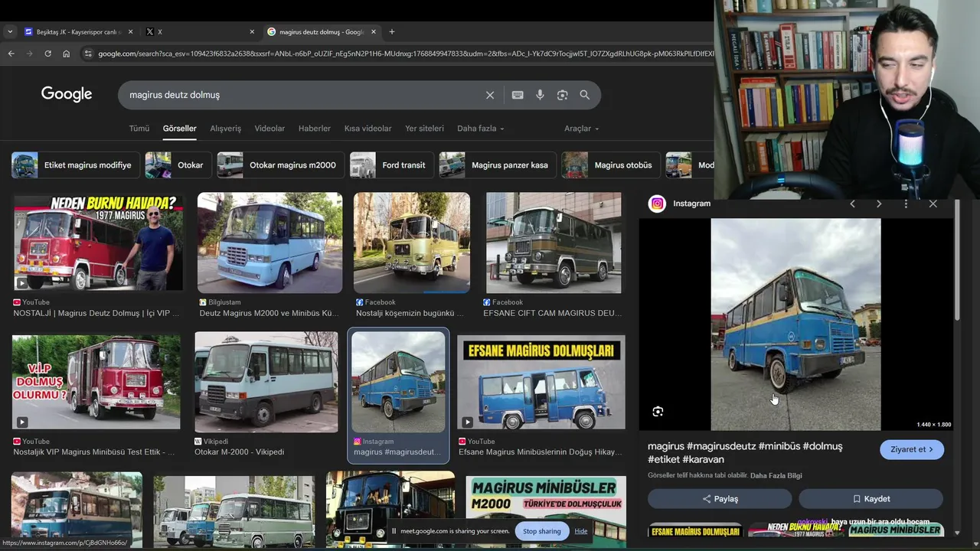Switch to the Tümü tab

coord(139,129)
